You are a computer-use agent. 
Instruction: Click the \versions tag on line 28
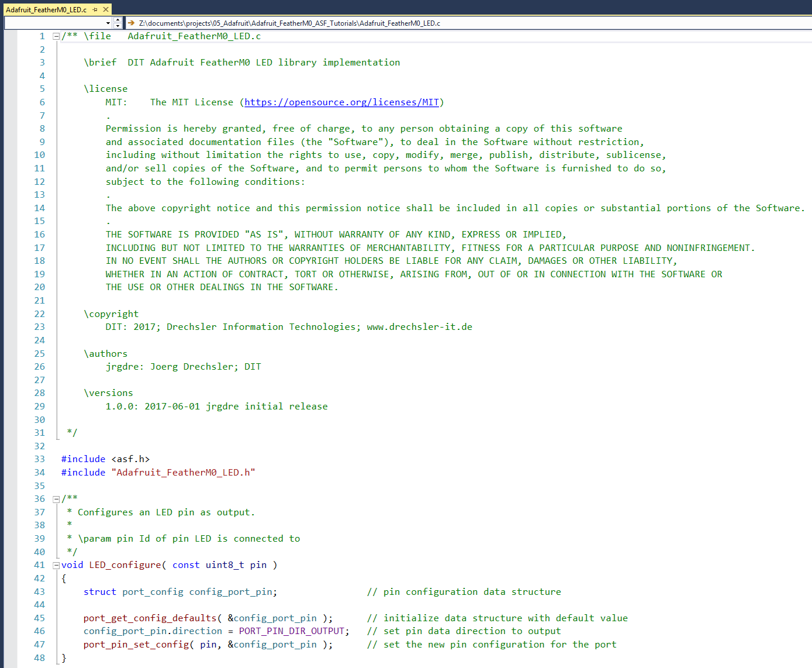(x=108, y=393)
